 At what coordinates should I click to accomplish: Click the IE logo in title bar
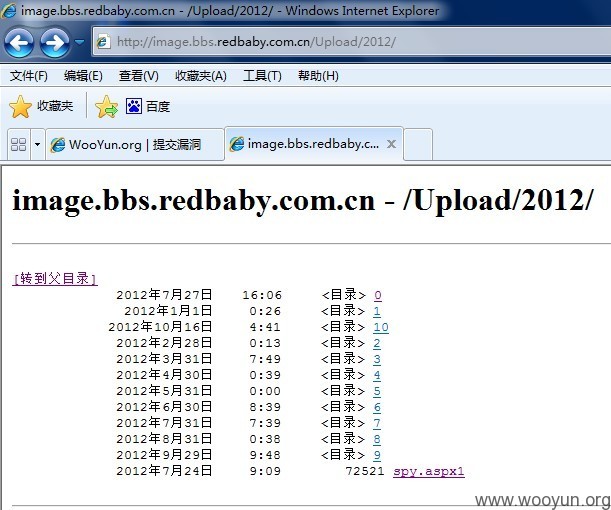coord(9,11)
